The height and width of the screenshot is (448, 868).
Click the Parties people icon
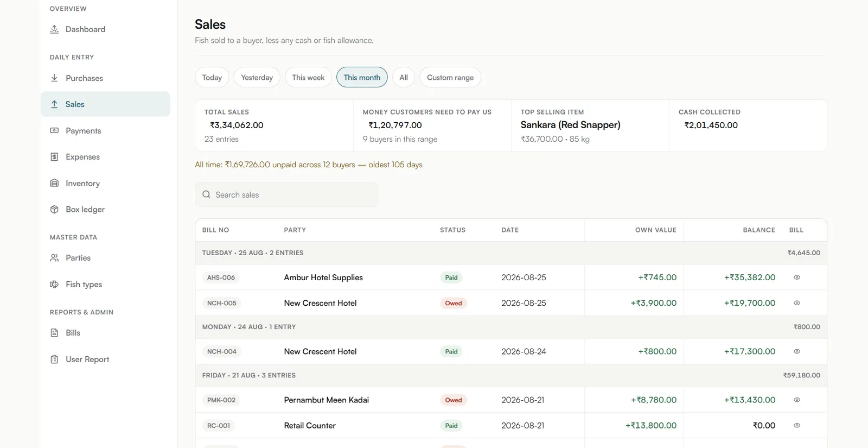[x=54, y=258]
